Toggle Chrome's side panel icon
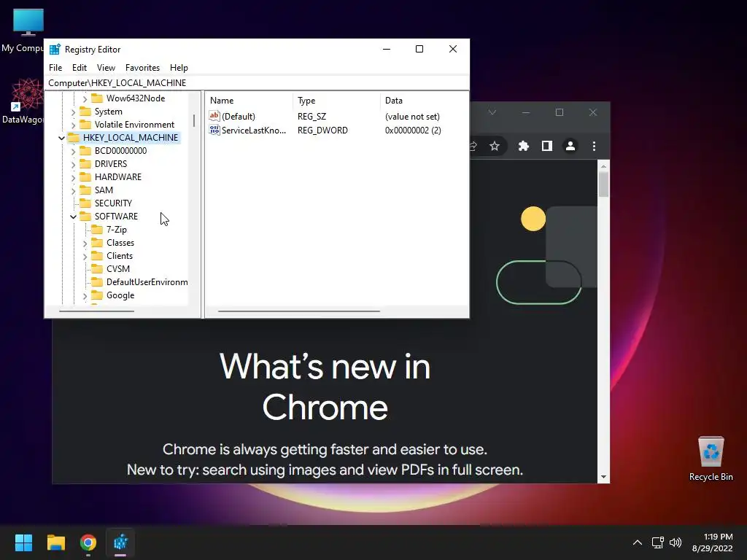The width and height of the screenshot is (747, 560). tap(547, 146)
